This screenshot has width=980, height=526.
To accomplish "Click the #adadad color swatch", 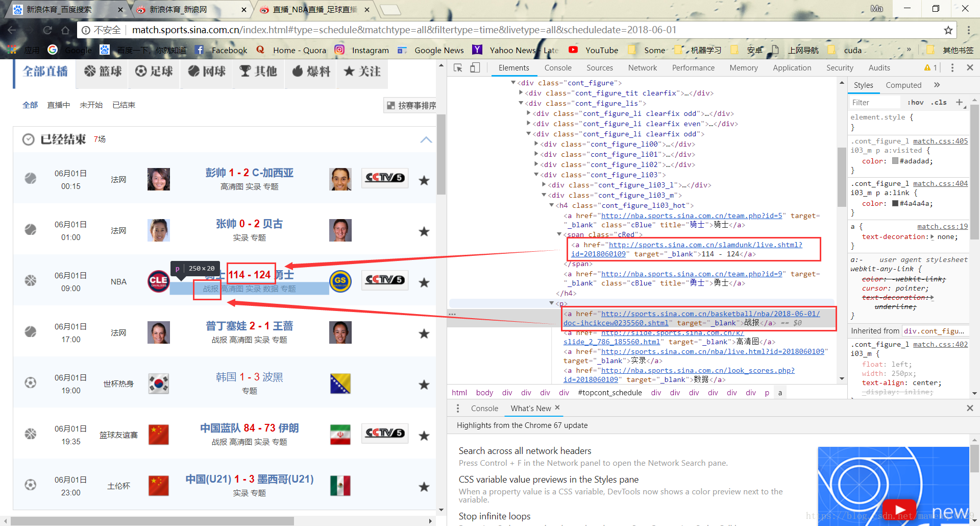I will pyautogui.click(x=895, y=161).
